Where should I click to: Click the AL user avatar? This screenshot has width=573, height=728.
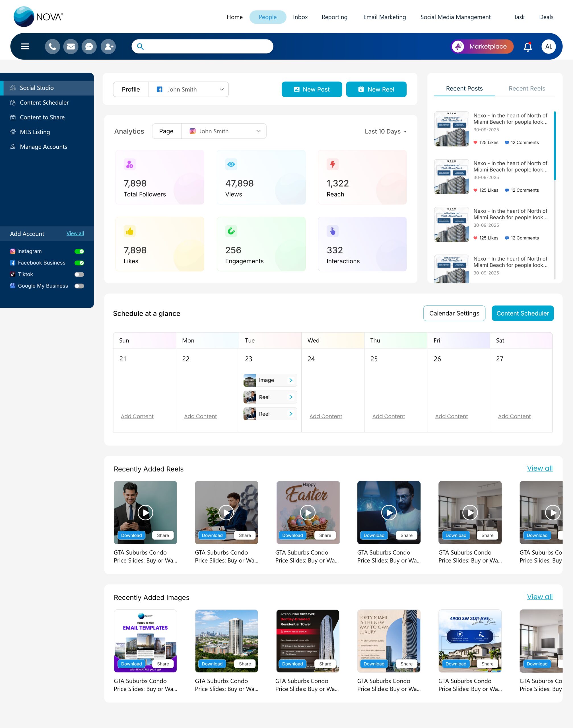click(x=549, y=47)
